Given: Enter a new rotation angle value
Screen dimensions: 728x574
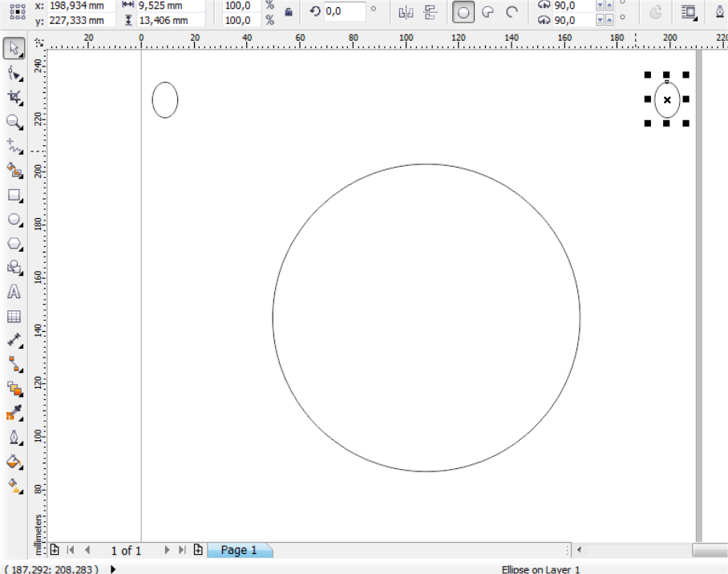Looking at the screenshot, I should pyautogui.click(x=343, y=12).
